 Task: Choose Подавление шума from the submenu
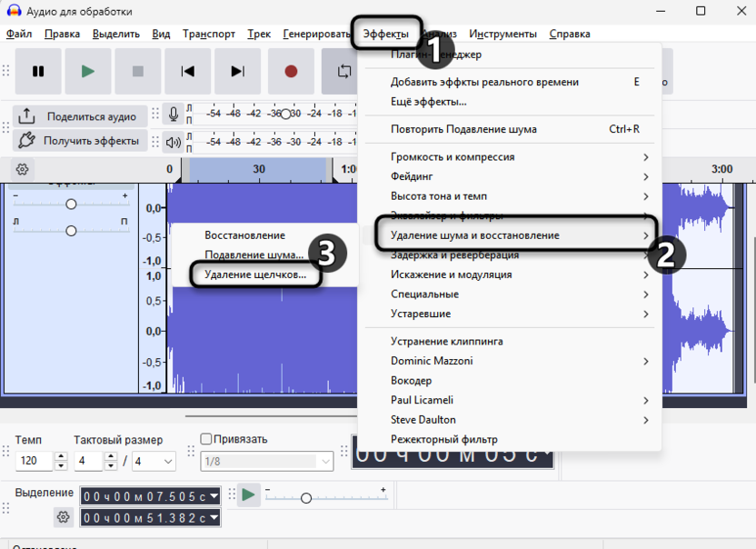coord(254,255)
